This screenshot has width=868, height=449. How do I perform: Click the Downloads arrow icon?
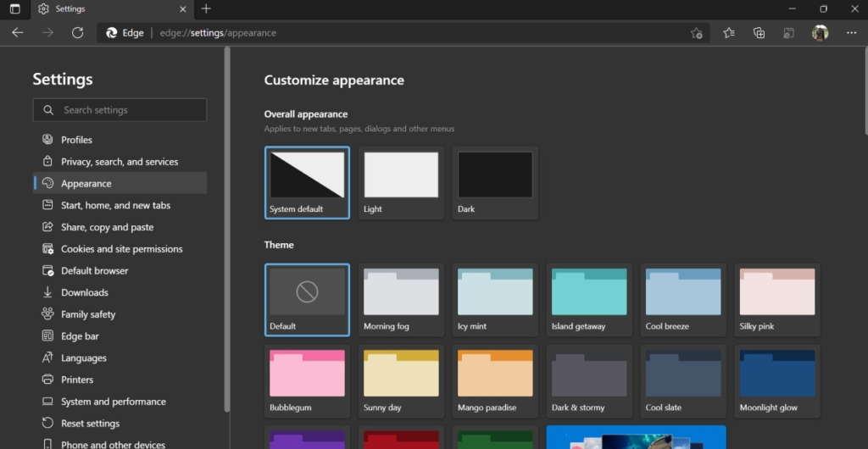click(47, 292)
